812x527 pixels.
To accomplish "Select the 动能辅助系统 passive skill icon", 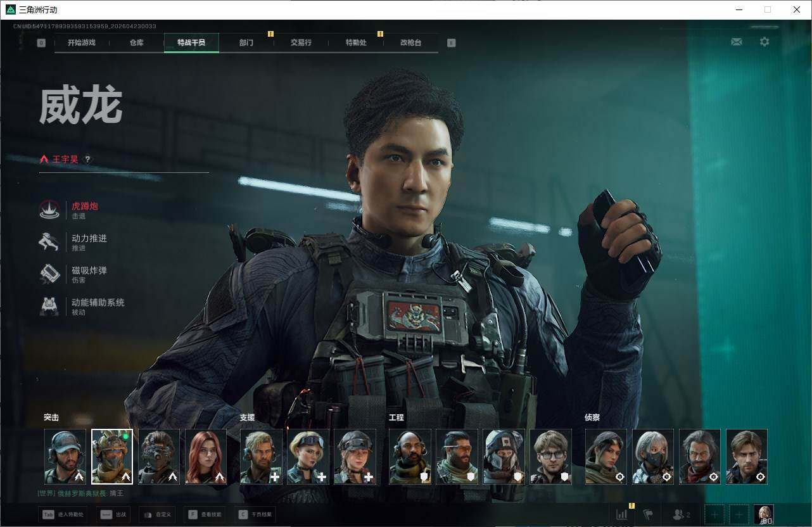I will [49, 306].
